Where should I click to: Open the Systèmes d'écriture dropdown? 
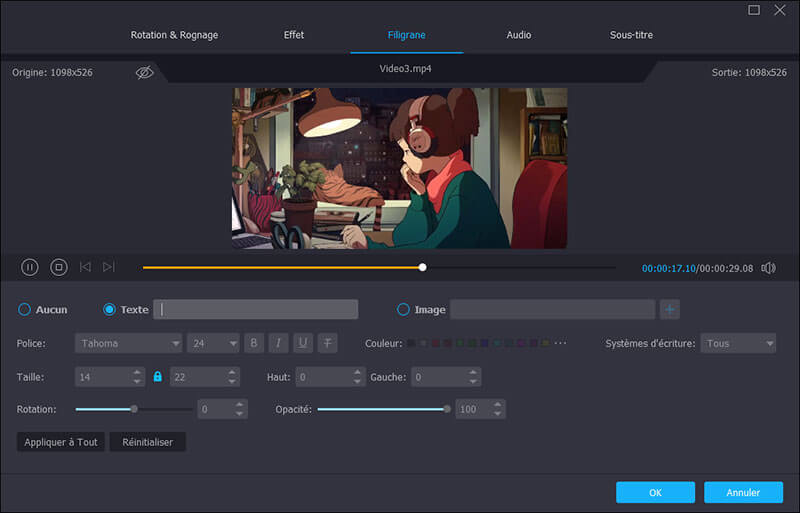coord(738,343)
